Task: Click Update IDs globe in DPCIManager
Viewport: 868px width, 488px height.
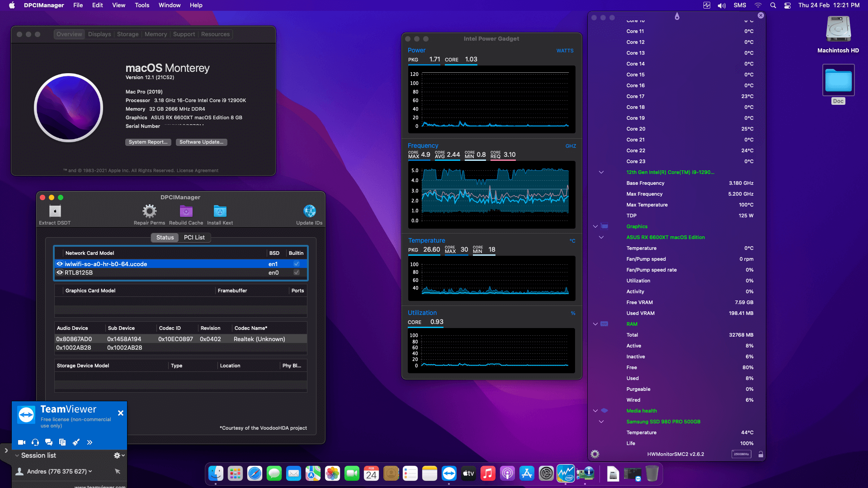Action: click(309, 215)
